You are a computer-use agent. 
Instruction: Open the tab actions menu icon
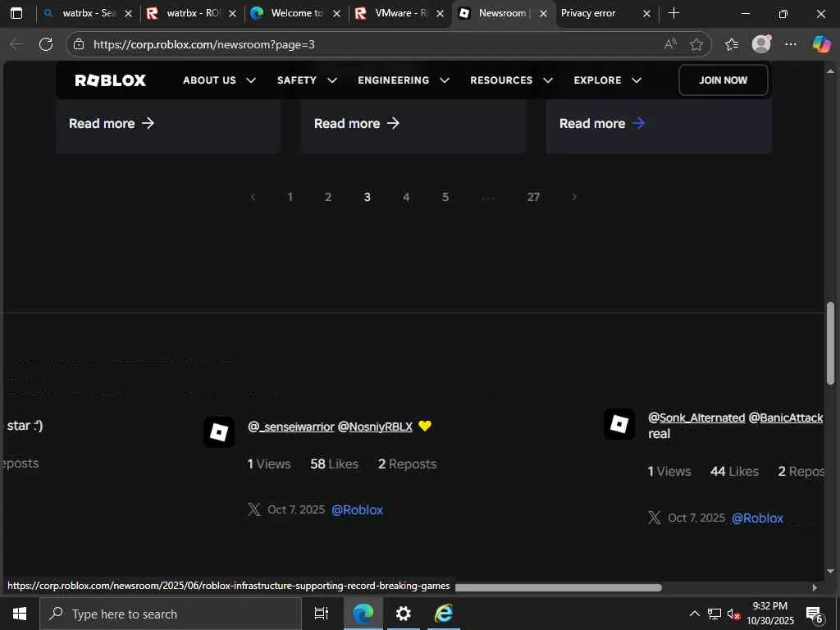[x=16, y=13]
